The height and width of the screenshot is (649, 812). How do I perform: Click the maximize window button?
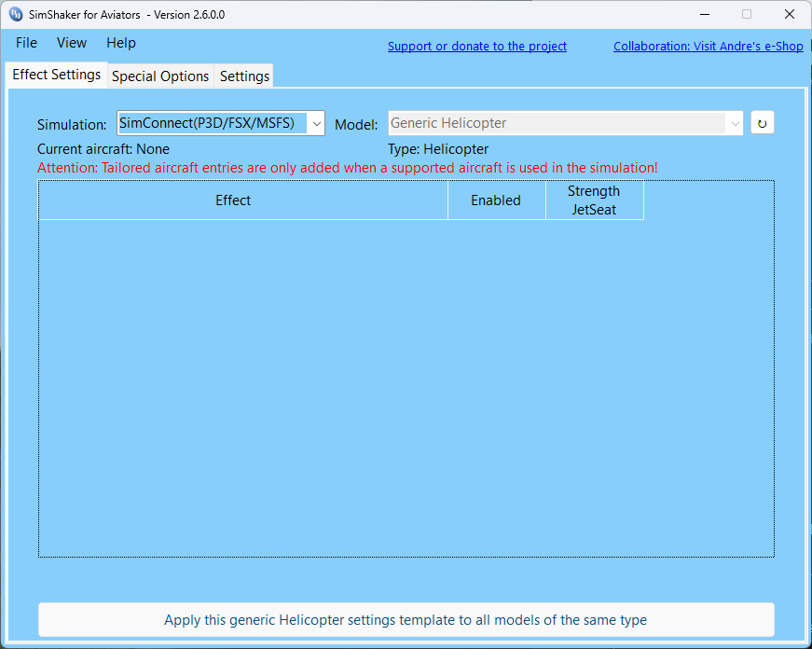pos(747,15)
